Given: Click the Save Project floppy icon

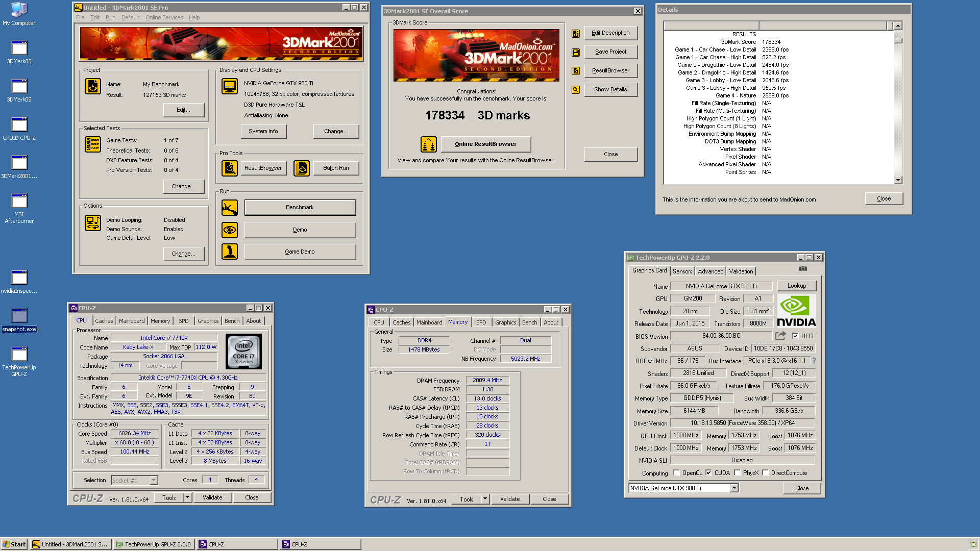Looking at the screenshot, I should pyautogui.click(x=576, y=52).
